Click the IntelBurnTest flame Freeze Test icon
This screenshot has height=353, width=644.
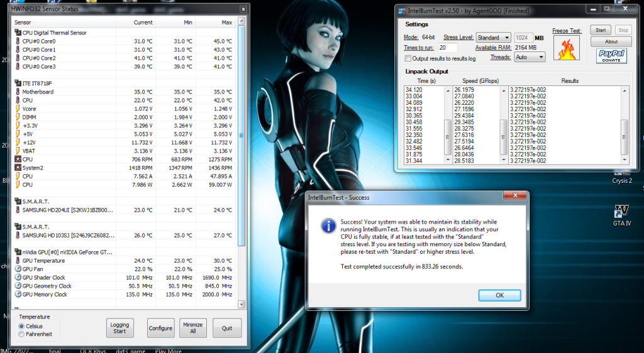point(567,48)
